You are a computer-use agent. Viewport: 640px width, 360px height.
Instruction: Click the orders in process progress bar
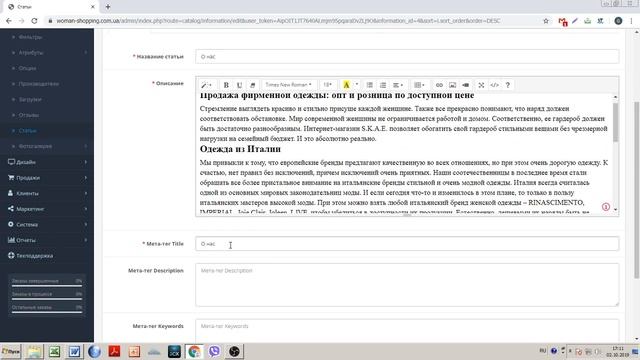point(47,299)
